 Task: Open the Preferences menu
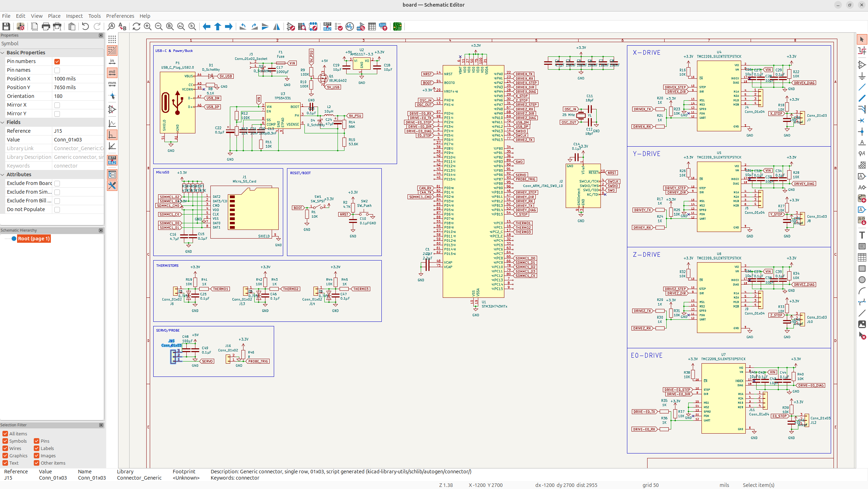[120, 16]
